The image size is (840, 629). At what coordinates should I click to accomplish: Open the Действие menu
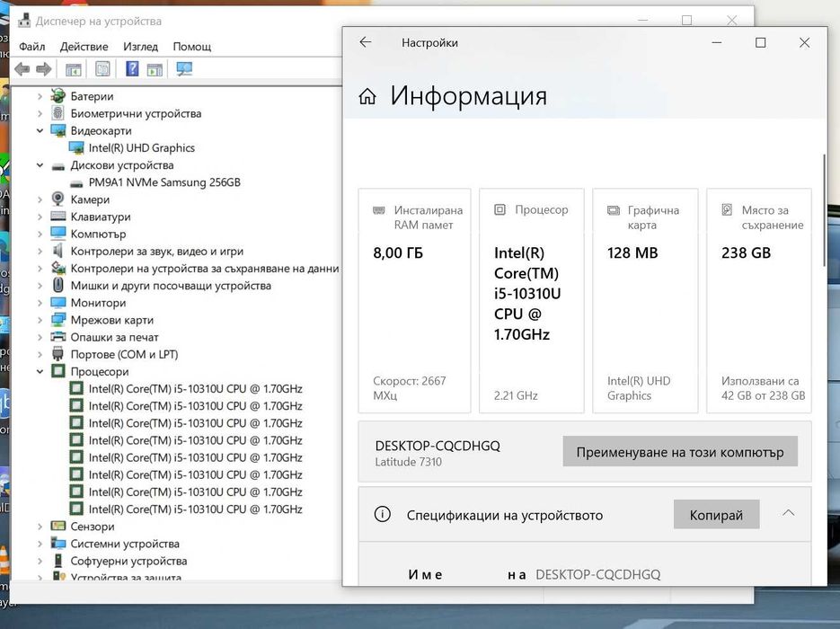(84, 47)
